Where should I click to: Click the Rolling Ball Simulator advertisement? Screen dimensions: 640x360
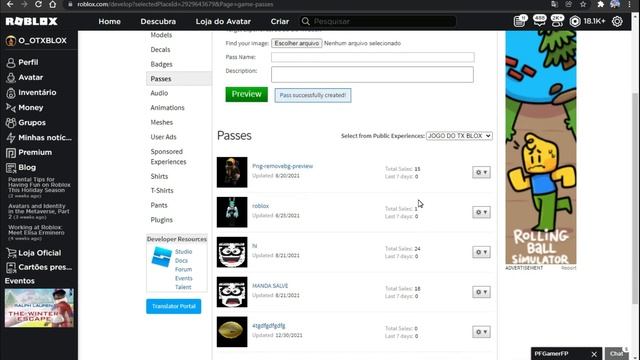[x=541, y=147]
